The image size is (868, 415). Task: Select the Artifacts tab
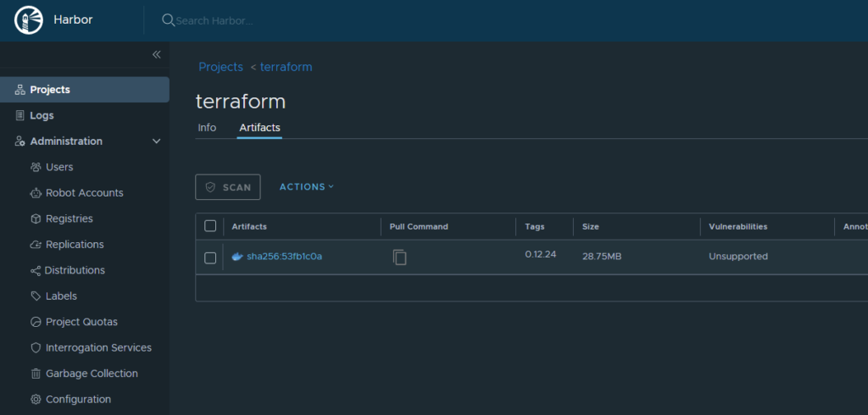(x=259, y=128)
